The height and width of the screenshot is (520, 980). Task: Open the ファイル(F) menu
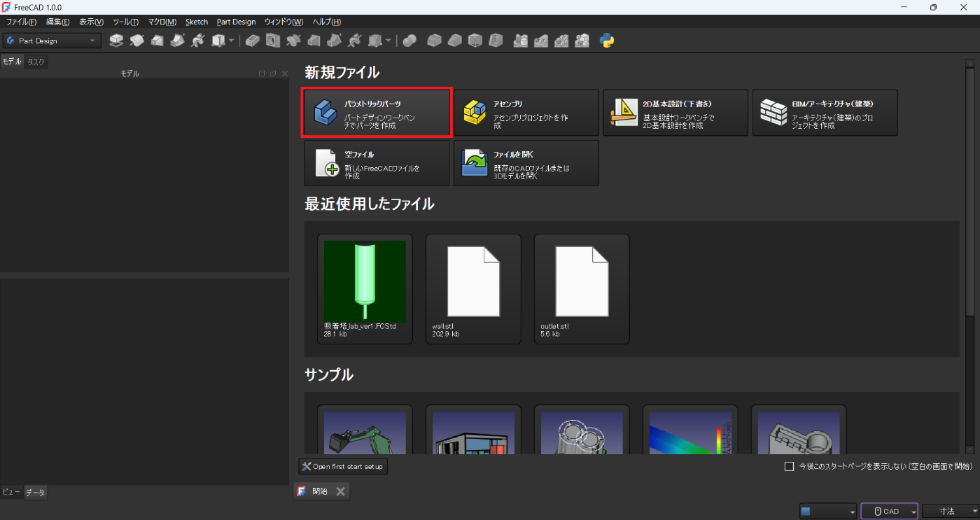tap(21, 22)
